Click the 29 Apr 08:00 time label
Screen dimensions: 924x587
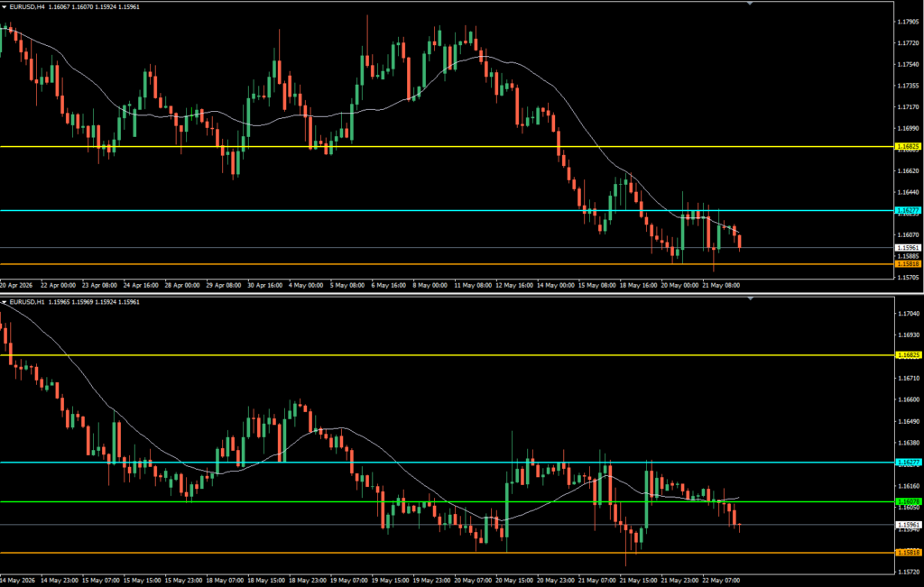tap(224, 285)
